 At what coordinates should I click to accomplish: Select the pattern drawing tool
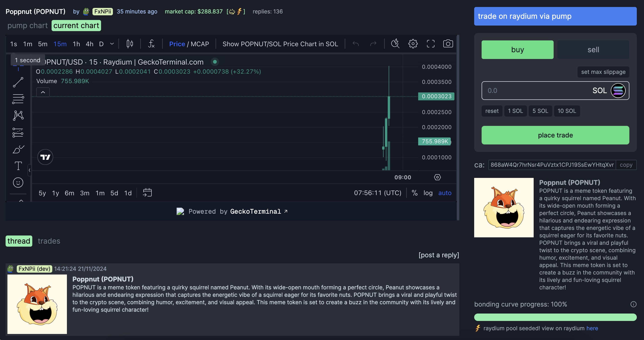pyautogui.click(x=18, y=115)
